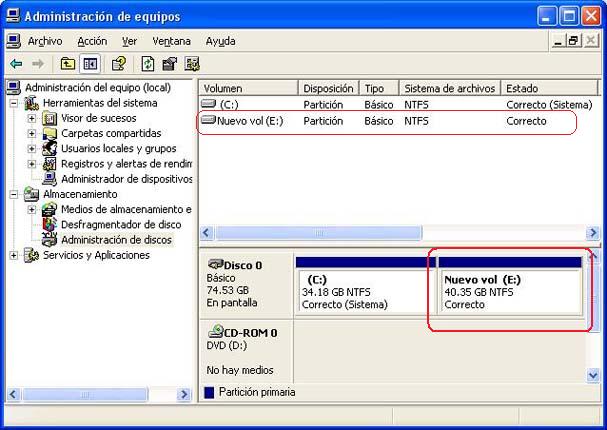Click the Medios de almacenamiento icon

pos(49,209)
